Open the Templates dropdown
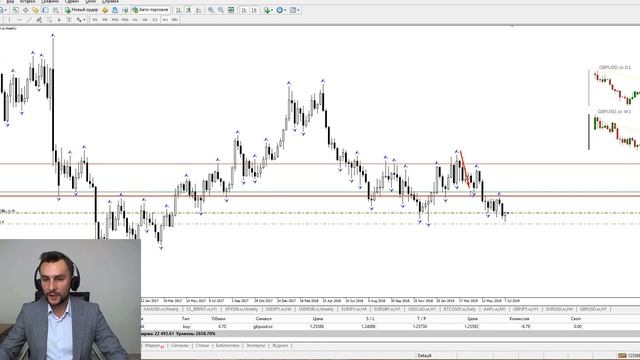The image size is (640, 360). (295, 10)
